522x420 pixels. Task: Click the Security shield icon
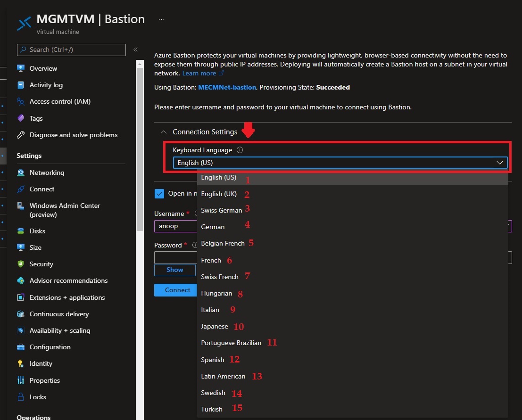click(x=21, y=264)
